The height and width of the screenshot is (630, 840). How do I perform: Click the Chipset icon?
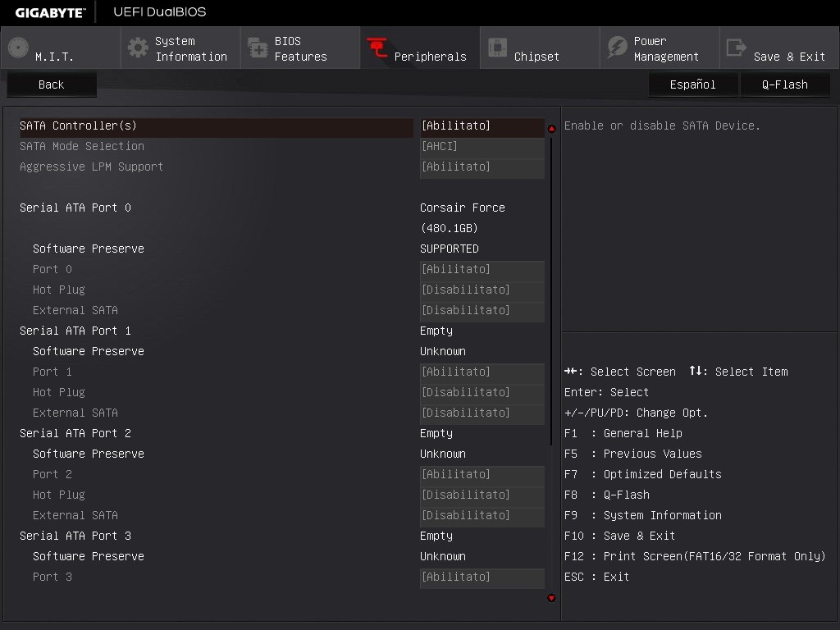point(497,48)
